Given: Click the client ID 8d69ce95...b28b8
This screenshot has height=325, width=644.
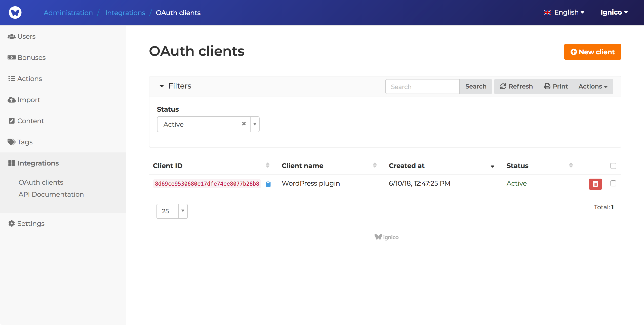Looking at the screenshot, I should pos(207,184).
